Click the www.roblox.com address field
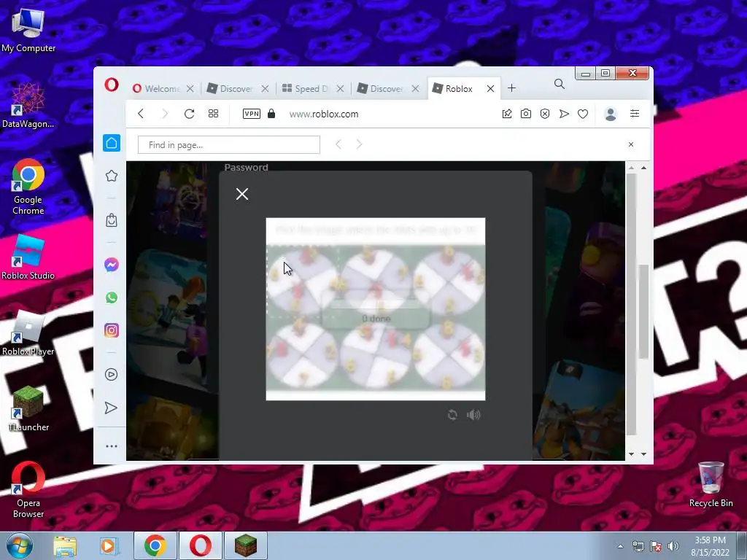Viewport: 747px width, 560px height. (x=324, y=114)
